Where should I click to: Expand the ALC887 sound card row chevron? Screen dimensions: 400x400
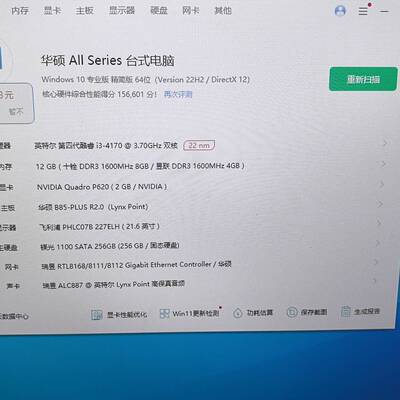(374, 282)
